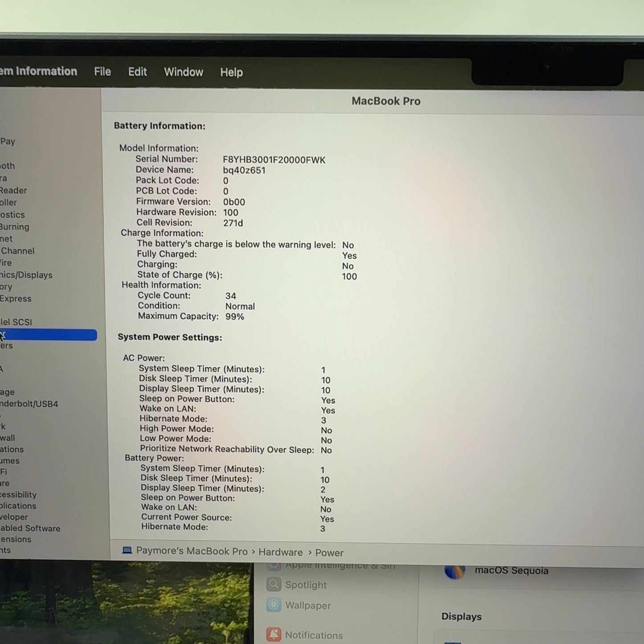Click the "Current Power Source:" label
Screen dimensions: 644x644
[186, 517]
